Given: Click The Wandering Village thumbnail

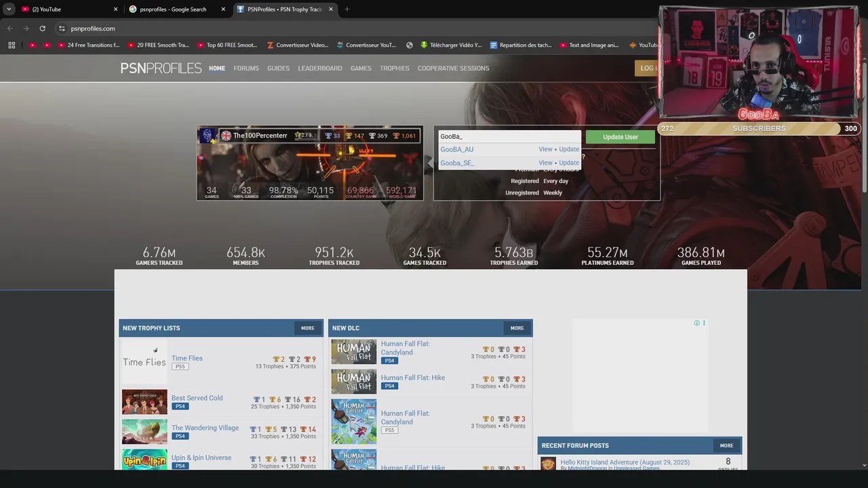Looking at the screenshot, I should pos(144,432).
